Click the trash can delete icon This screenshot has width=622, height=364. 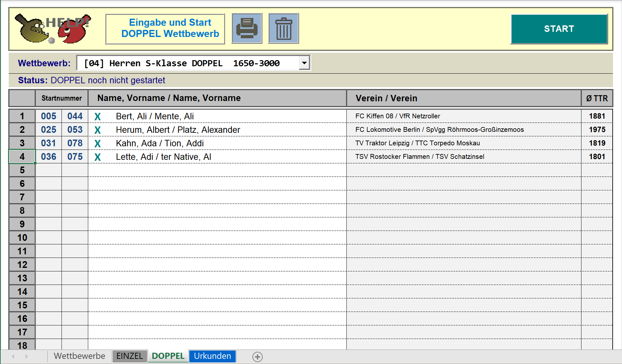point(284,28)
